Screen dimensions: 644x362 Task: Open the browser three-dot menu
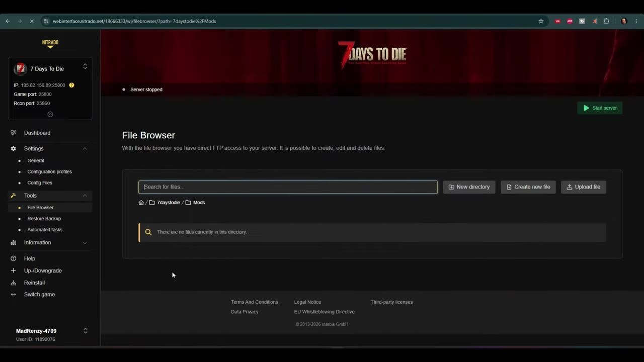click(x=636, y=21)
